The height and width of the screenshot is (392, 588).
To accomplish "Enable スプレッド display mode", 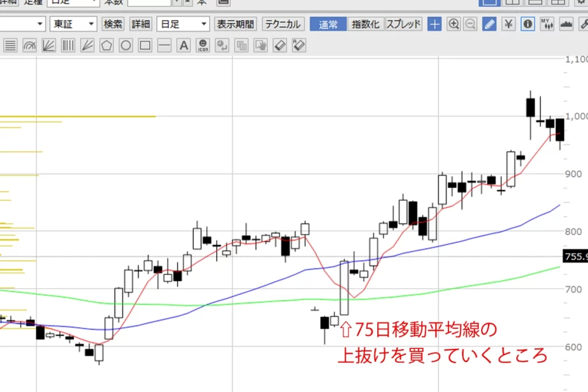I will click(405, 24).
